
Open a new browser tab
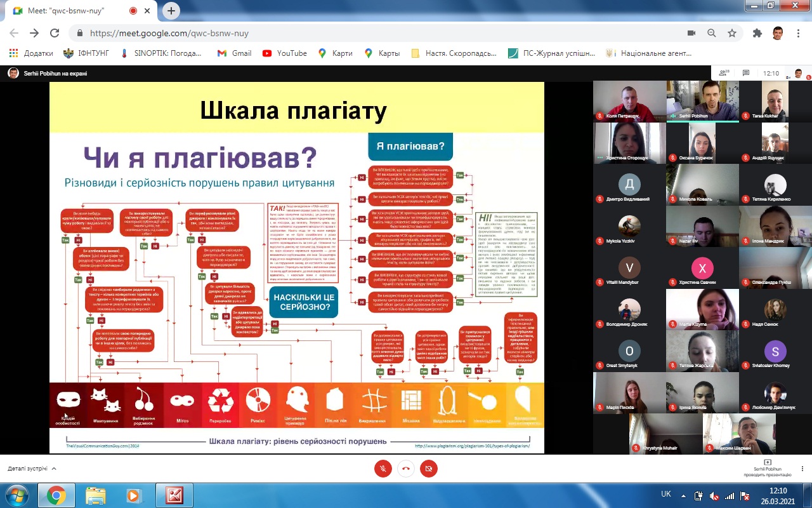[171, 11]
